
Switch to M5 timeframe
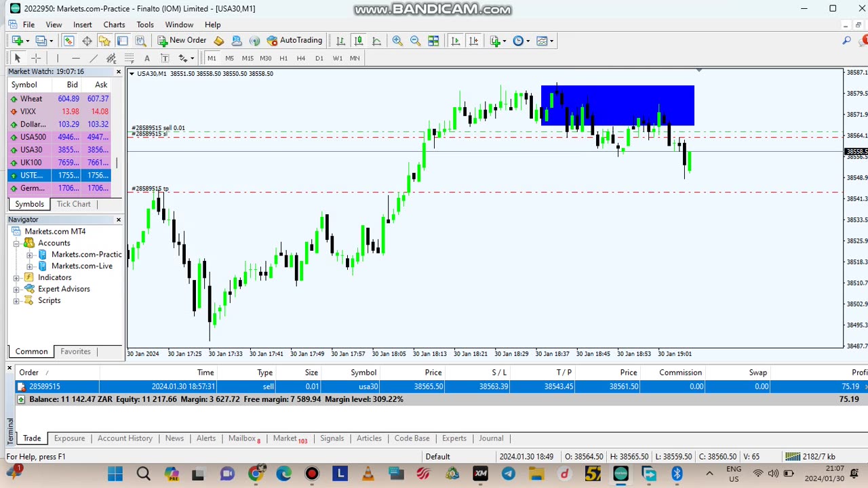pos(229,58)
